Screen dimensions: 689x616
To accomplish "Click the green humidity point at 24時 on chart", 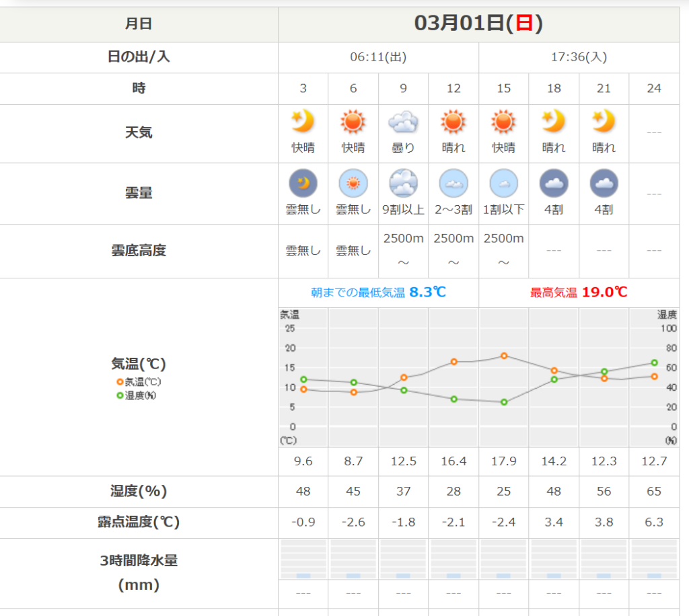I will pyautogui.click(x=654, y=363).
